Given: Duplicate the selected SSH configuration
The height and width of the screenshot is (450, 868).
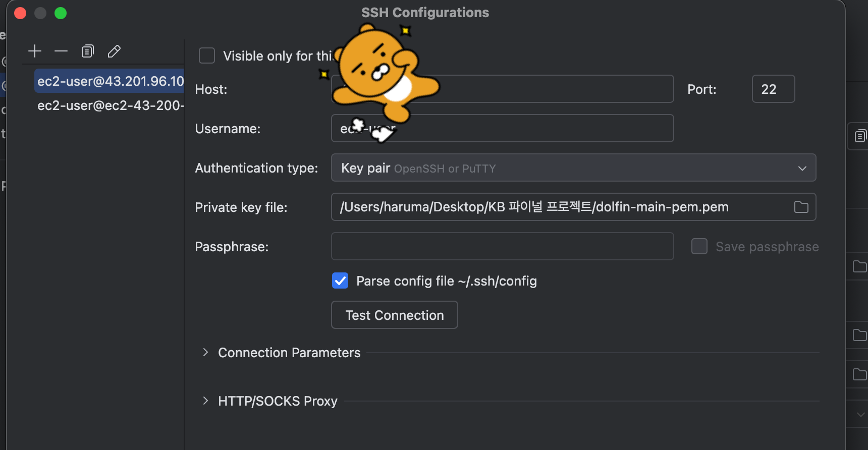Looking at the screenshot, I should point(88,51).
